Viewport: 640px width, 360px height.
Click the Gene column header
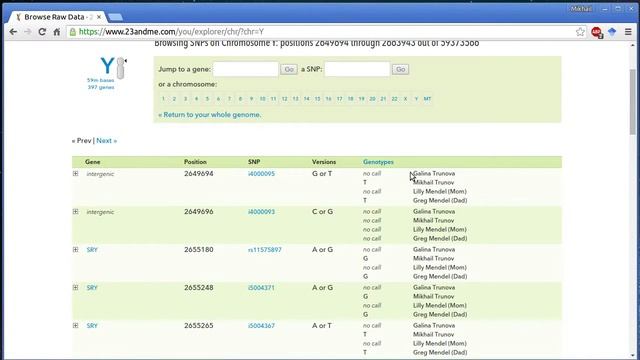pos(93,162)
